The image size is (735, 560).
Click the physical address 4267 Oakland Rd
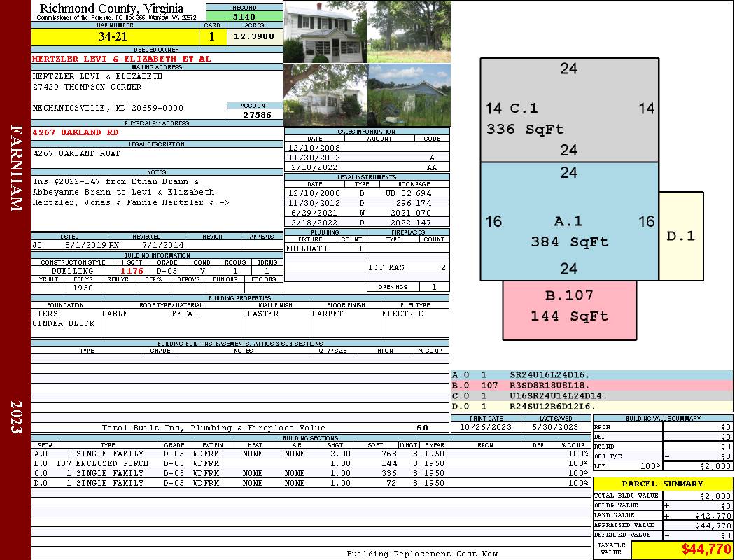76,132
